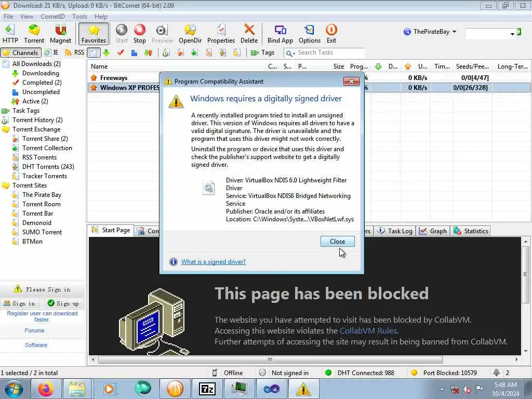532x399 pixels.
Task: Switch to the Graph tab
Action: click(x=433, y=231)
